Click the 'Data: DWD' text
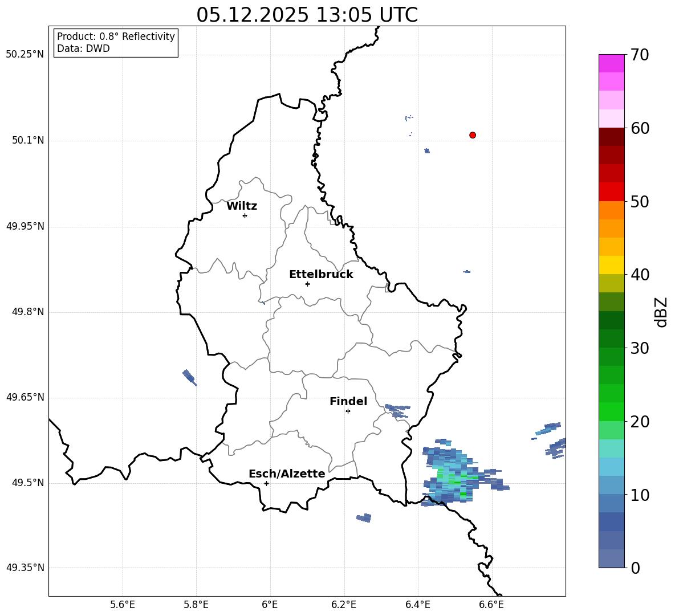Screen dimensions: 675x616 [83, 48]
